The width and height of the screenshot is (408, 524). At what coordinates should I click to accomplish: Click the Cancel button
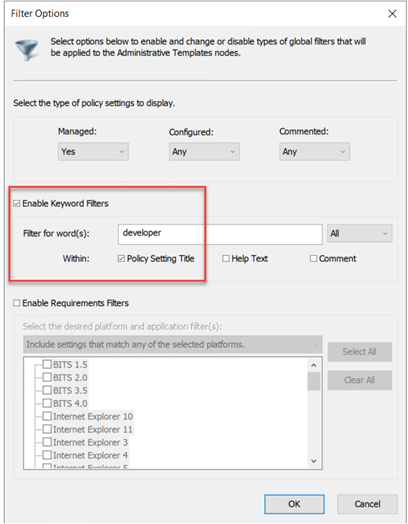tap(367, 504)
